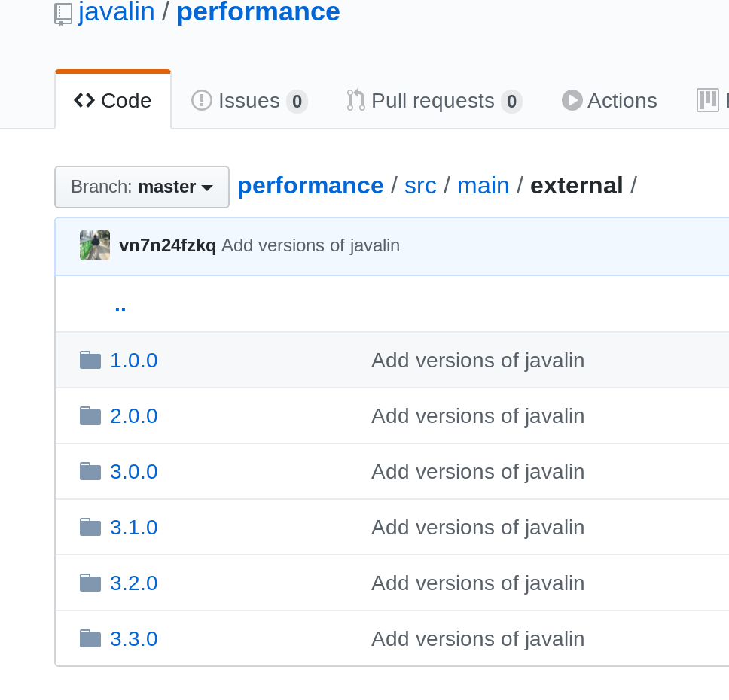Click the Projects board icon tab
The width and height of the screenshot is (729, 700).
tap(708, 100)
